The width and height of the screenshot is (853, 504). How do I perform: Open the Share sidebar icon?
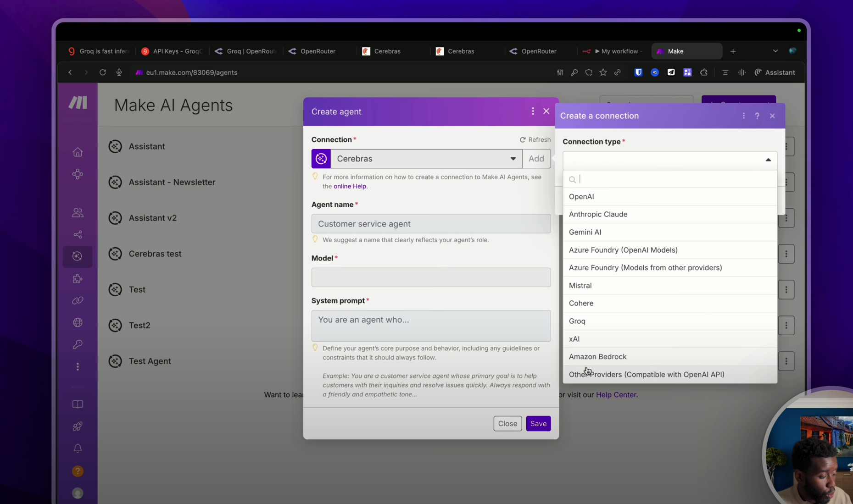pyautogui.click(x=78, y=234)
